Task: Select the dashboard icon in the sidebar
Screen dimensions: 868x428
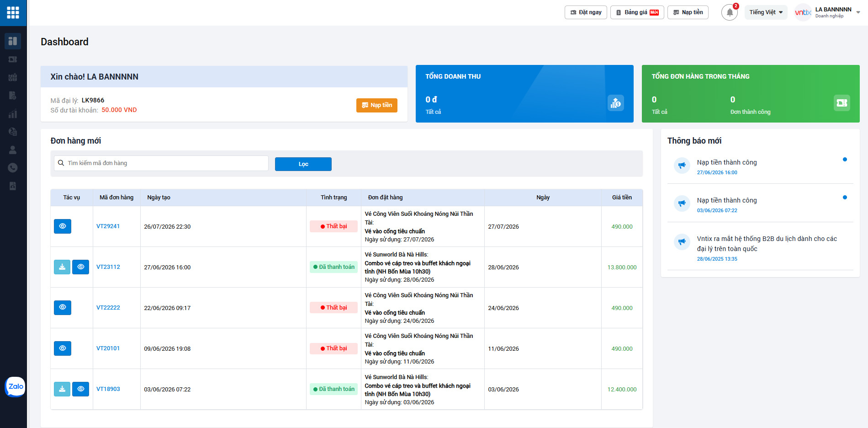Action: point(13,41)
